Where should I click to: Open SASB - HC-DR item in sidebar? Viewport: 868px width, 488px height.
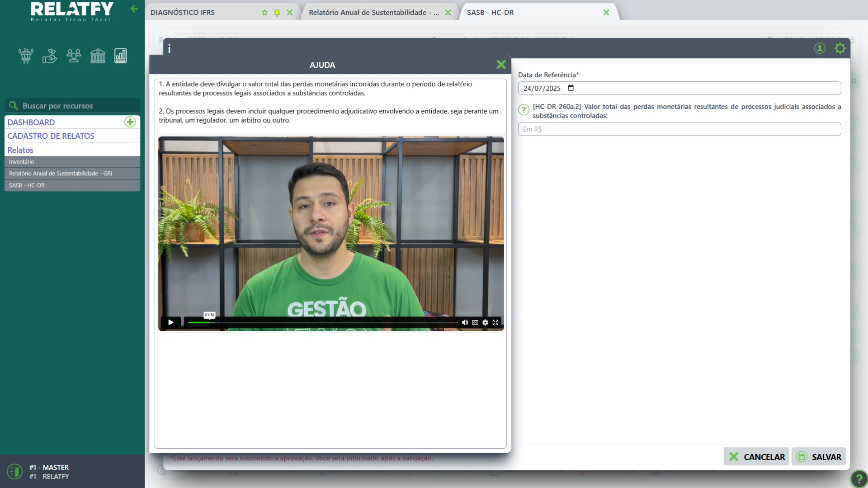[x=27, y=185]
